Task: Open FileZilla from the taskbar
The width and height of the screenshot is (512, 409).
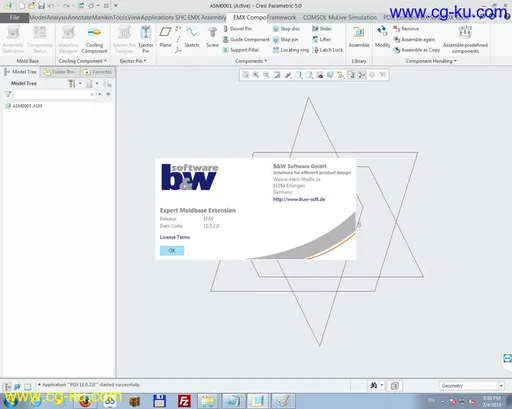Action: 184,401
